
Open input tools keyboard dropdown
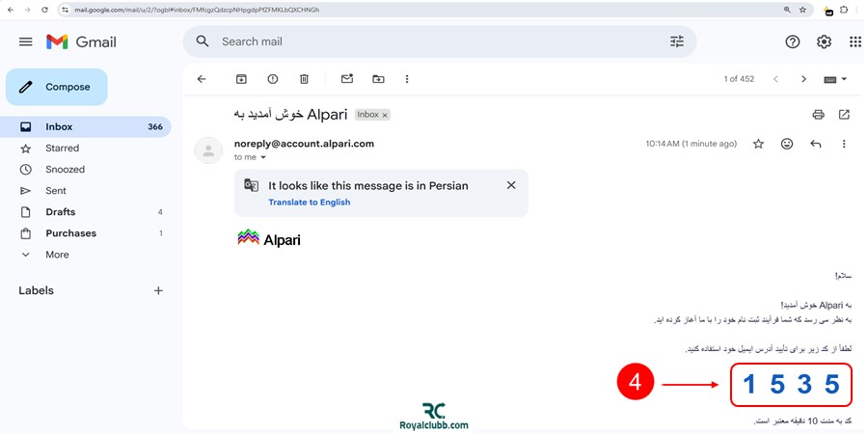click(835, 79)
